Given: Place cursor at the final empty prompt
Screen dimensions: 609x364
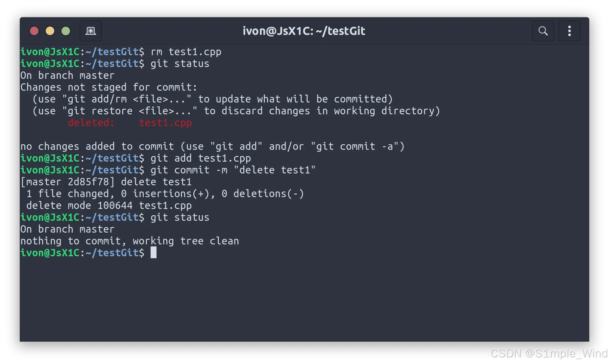Looking at the screenshot, I should (154, 253).
